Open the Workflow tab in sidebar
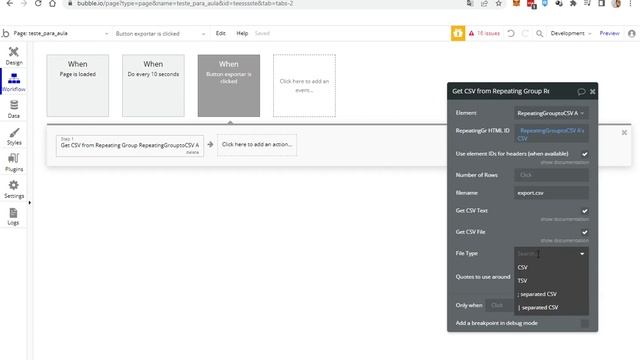 coord(14,82)
